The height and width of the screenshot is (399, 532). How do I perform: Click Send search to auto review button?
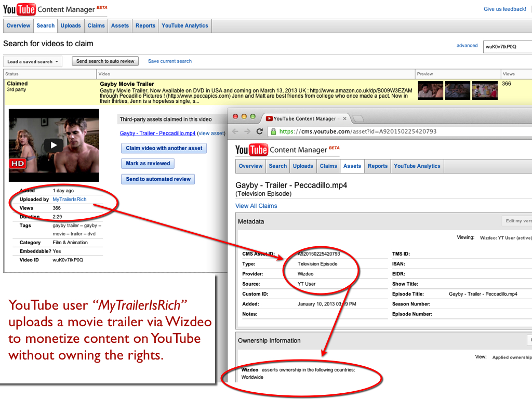coord(105,61)
